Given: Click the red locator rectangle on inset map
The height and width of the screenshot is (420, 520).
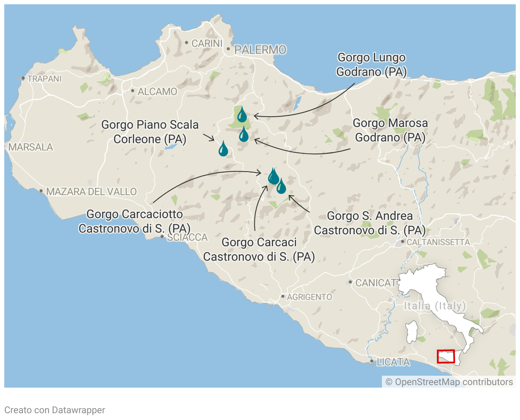Looking at the screenshot, I should pos(446,356).
